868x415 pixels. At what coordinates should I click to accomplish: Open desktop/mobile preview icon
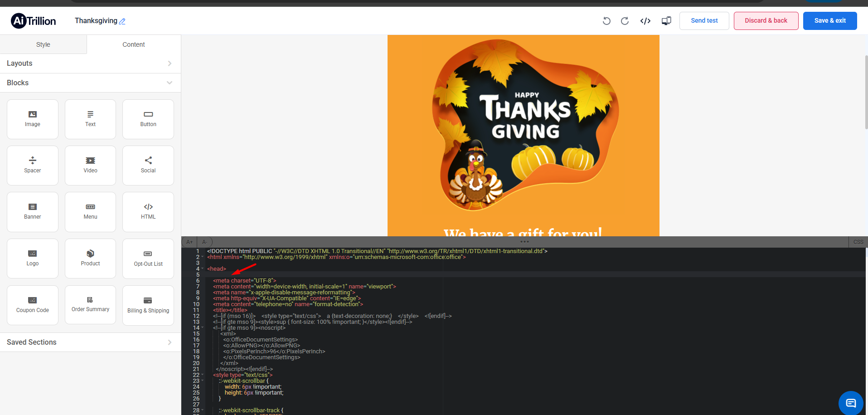pyautogui.click(x=666, y=21)
